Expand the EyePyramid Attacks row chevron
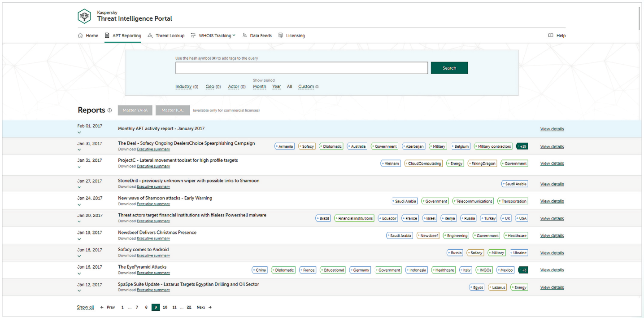The width and height of the screenshot is (644, 318). pos(79,273)
